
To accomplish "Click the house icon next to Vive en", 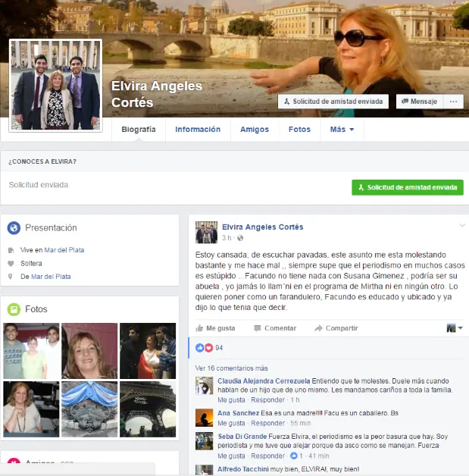I will pos(11,250).
